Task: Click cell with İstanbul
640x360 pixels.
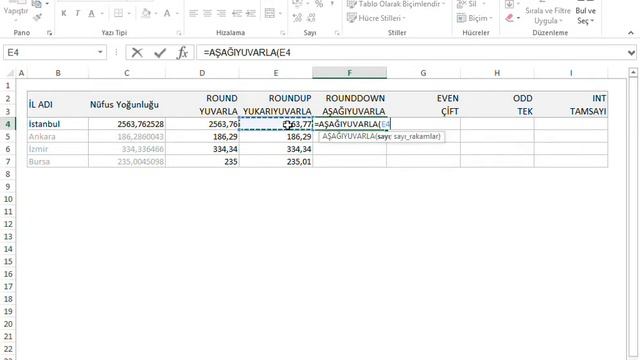Action: pos(58,124)
